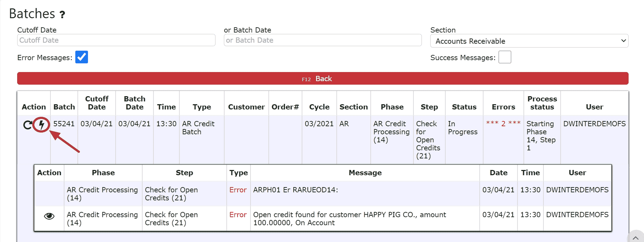
Task: Click the lightning bolt icon for batch 55241
Action: [x=42, y=124]
